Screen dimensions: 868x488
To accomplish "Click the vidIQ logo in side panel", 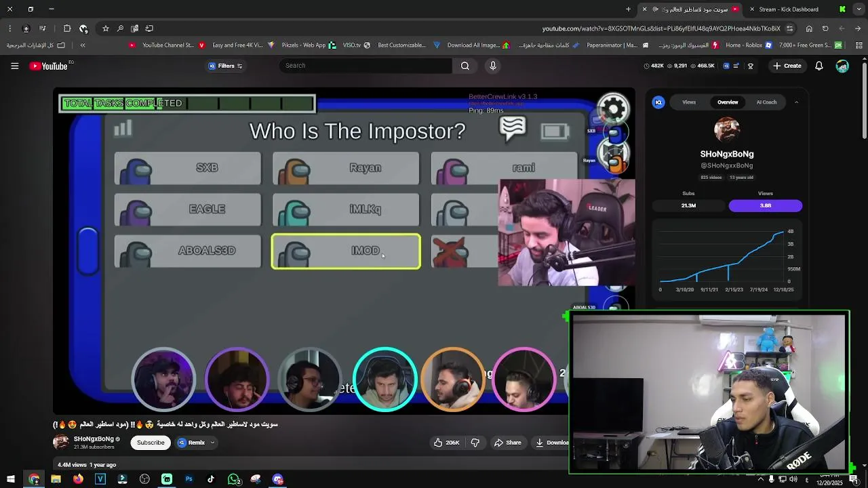I will click(658, 102).
